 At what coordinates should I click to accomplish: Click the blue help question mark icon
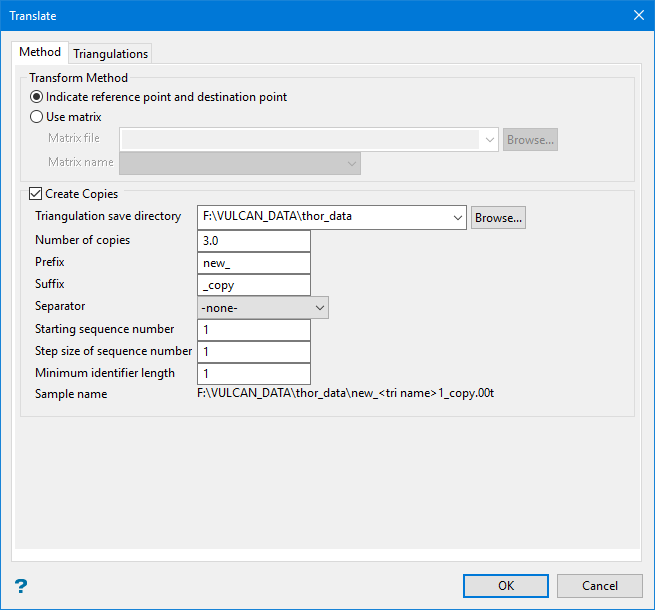[21, 586]
